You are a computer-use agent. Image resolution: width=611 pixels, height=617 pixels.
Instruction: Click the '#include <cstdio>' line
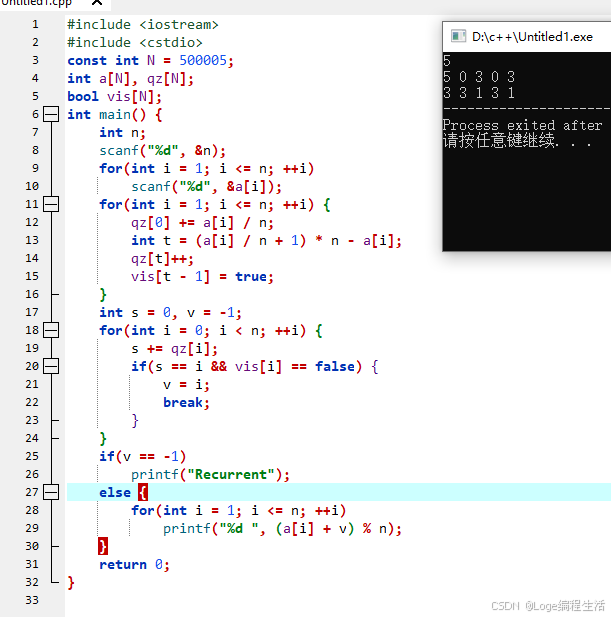coord(135,42)
